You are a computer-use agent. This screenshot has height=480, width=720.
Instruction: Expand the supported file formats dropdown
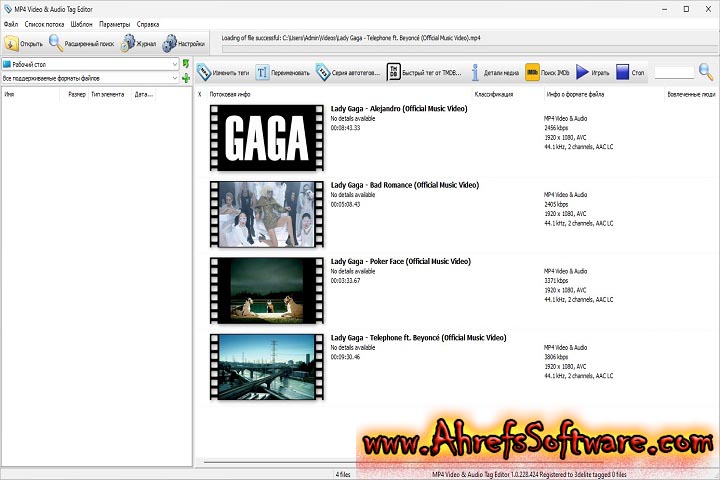pos(173,77)
